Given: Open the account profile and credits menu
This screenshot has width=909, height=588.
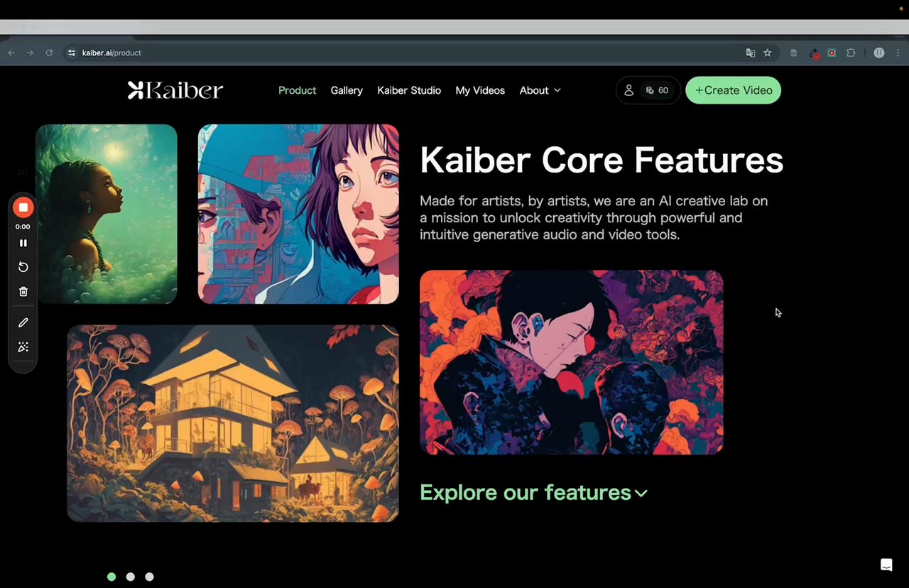Looking at the screenshot, I should [648, 90].
